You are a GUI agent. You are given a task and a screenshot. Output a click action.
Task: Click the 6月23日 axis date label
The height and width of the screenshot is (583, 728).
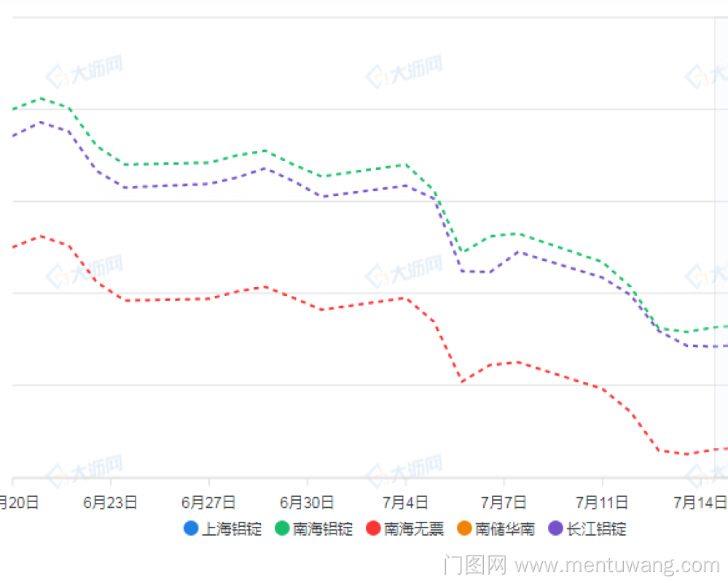click(111, 502)
